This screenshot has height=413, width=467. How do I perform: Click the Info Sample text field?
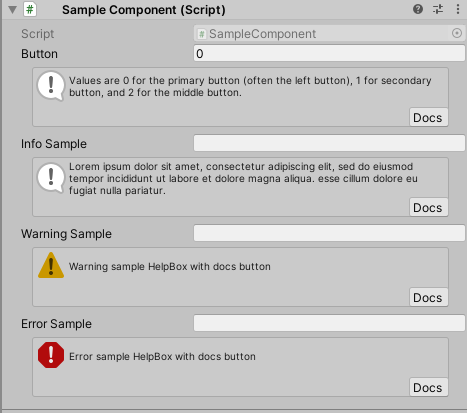(329, 143)
